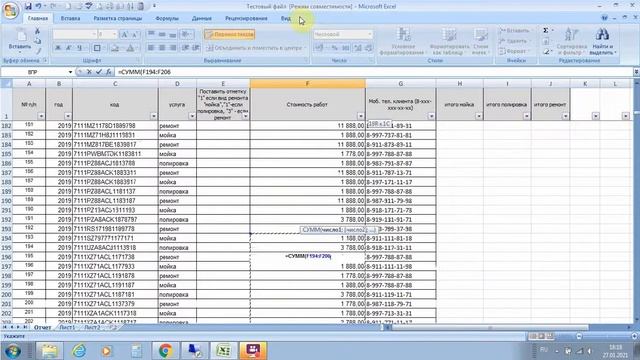Open Chrome from the Windows taskbar
Screen dimensions: 640x360
165,351
